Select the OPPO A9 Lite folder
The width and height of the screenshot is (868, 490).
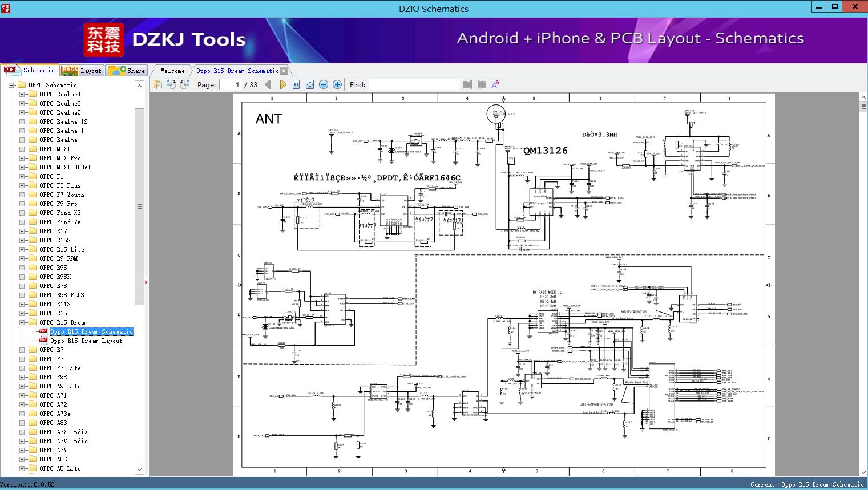pos(60,386)
